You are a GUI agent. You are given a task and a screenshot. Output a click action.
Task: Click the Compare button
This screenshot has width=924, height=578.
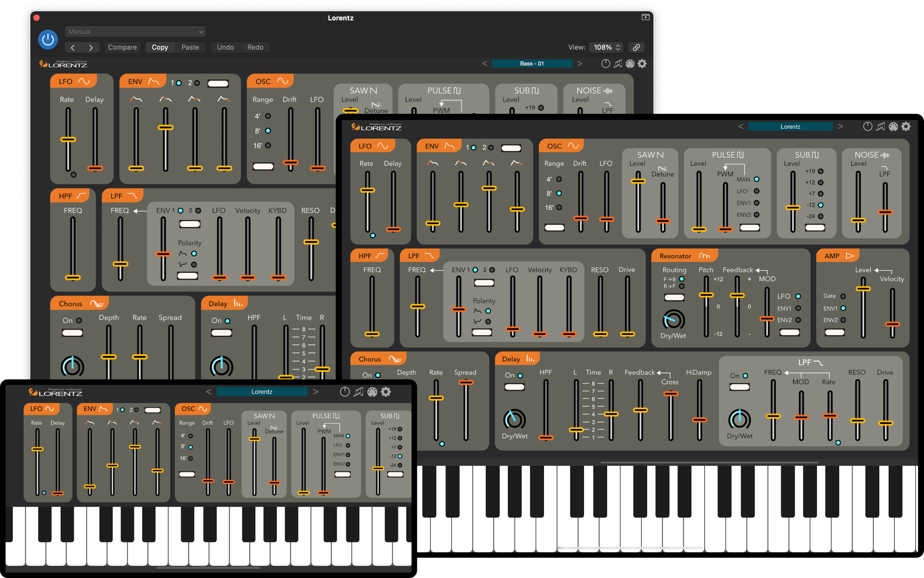(x=122, y=47)
